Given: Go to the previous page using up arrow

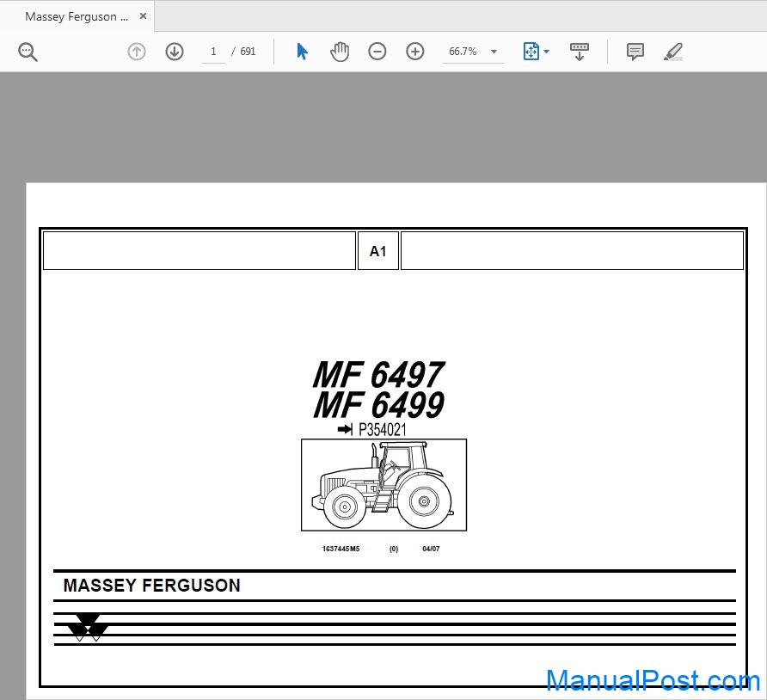Looking at the screenshot, I should (137, 52).
